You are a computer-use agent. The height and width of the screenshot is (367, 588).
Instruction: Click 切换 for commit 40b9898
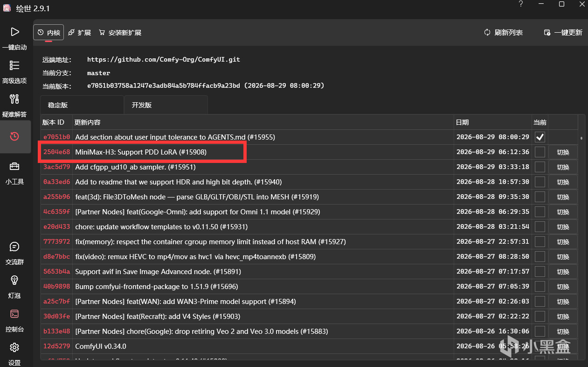coord(563,287)
